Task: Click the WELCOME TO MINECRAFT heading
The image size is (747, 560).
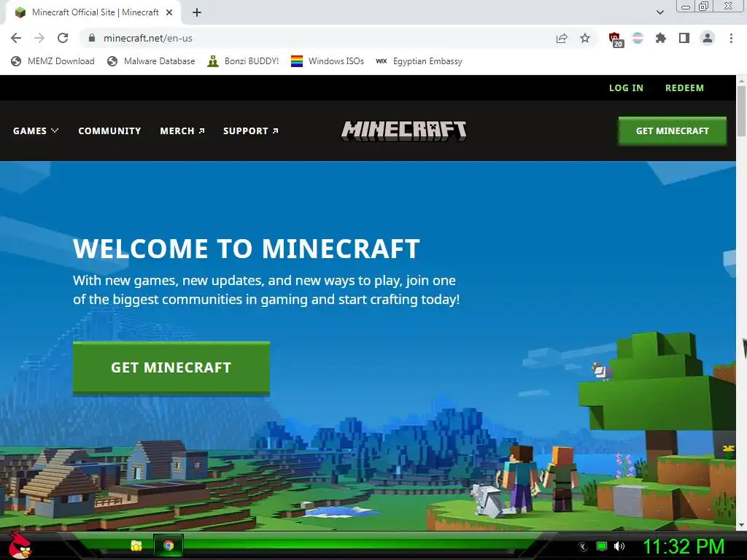Action: (247, 249)
